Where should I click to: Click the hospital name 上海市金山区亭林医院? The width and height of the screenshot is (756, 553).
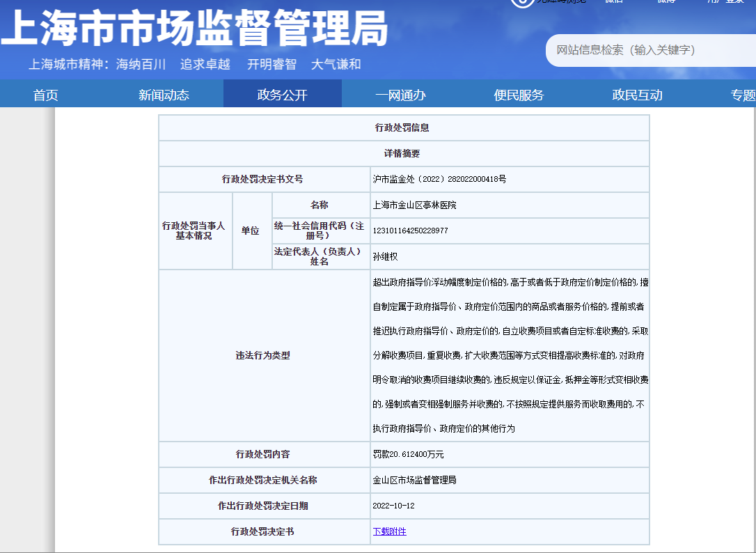[414, 205]
